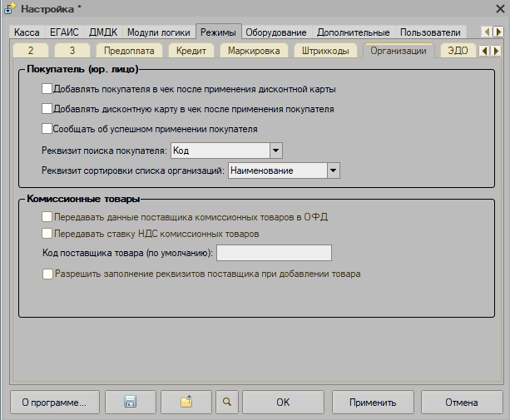Check 'Сообщать об успешном применении покупателя'

coord(47,129)
